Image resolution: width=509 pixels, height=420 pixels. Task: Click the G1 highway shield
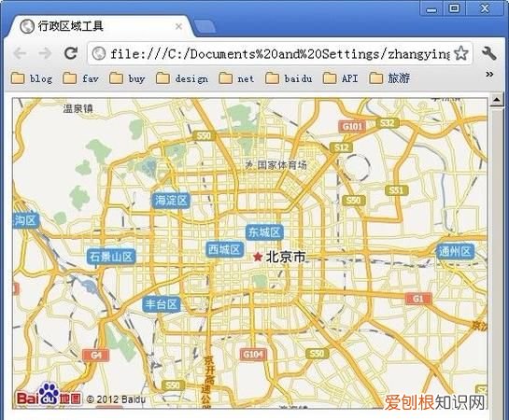[418, 299]
